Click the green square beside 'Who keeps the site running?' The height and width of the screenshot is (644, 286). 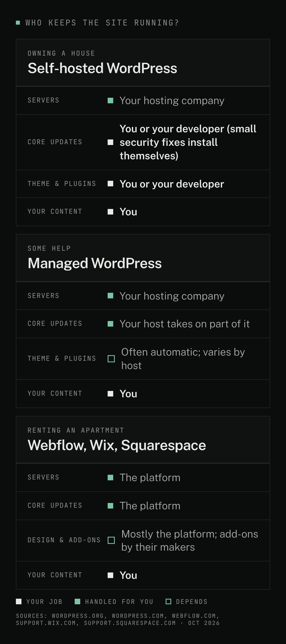(18, 23)
